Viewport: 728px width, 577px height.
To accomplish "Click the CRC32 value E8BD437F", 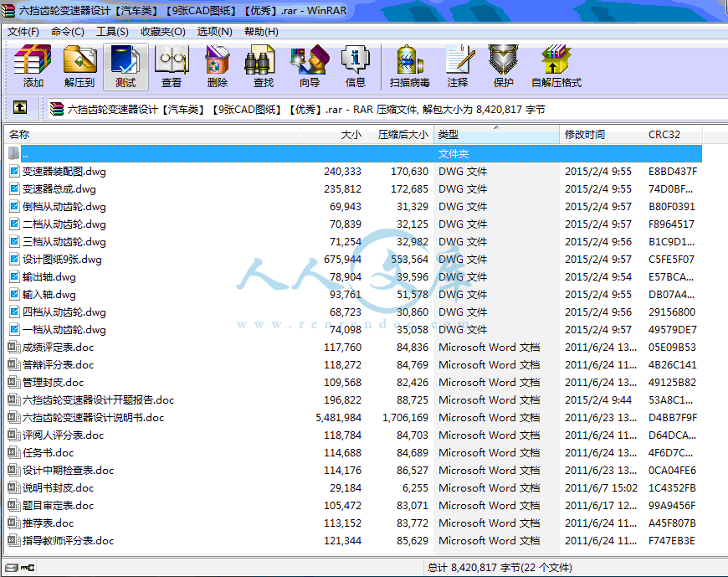I will (x=673, y=172).
